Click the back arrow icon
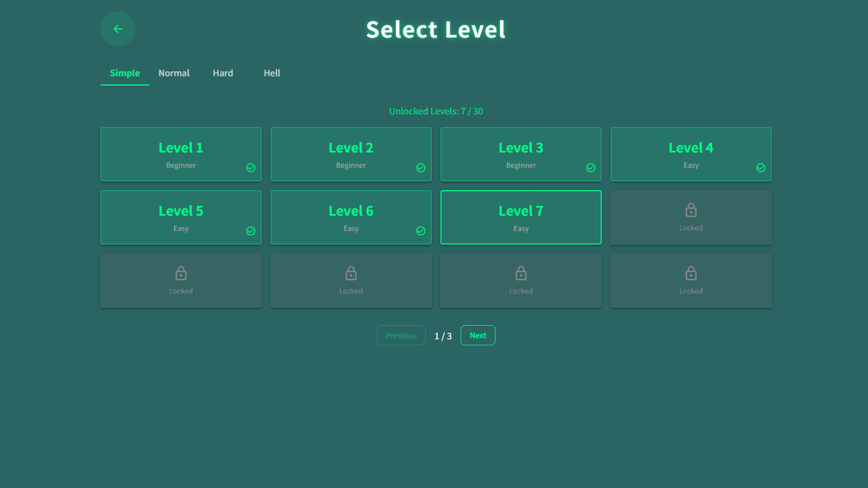Viewport: 868px width, 488px height. pos(118,29)
